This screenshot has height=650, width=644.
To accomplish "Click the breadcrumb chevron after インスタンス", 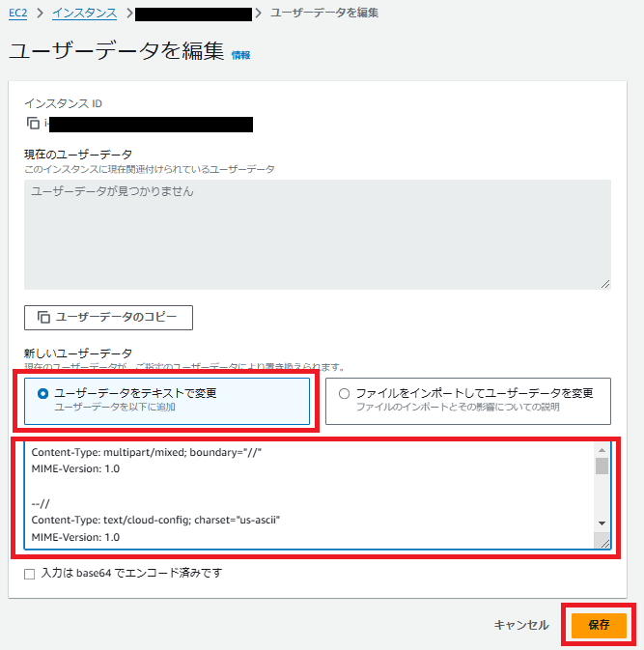I will (129, 14).
